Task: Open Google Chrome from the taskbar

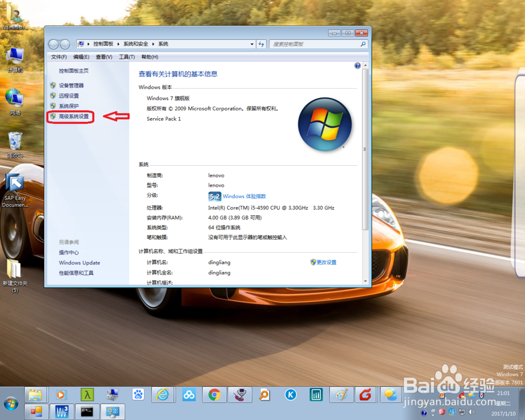Action: tap(214, 395)
